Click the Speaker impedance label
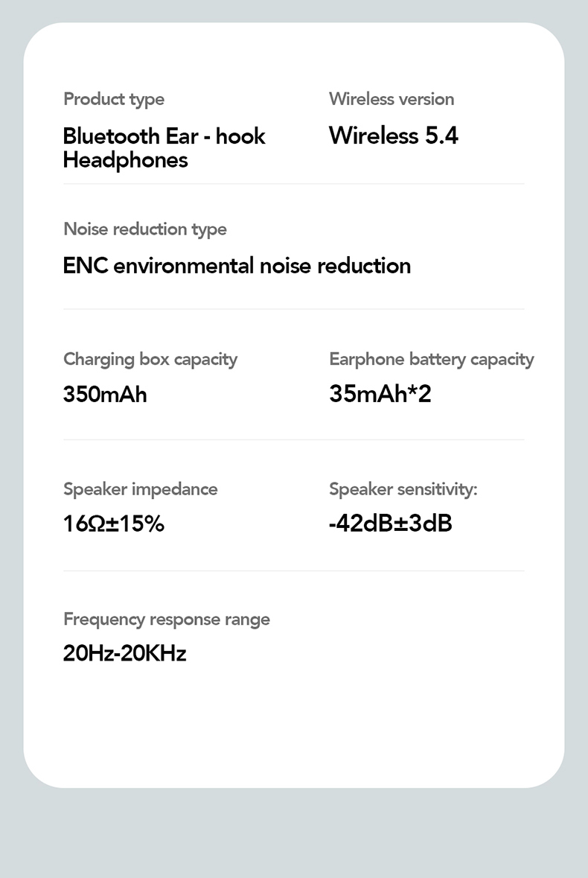The width and height of the screenshot is (588, 878). pyautogui.click(x=141, y=489)
